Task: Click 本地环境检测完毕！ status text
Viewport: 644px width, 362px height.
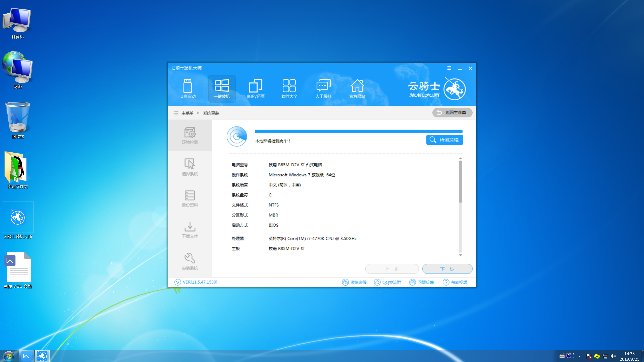Action: coord(273,141)
